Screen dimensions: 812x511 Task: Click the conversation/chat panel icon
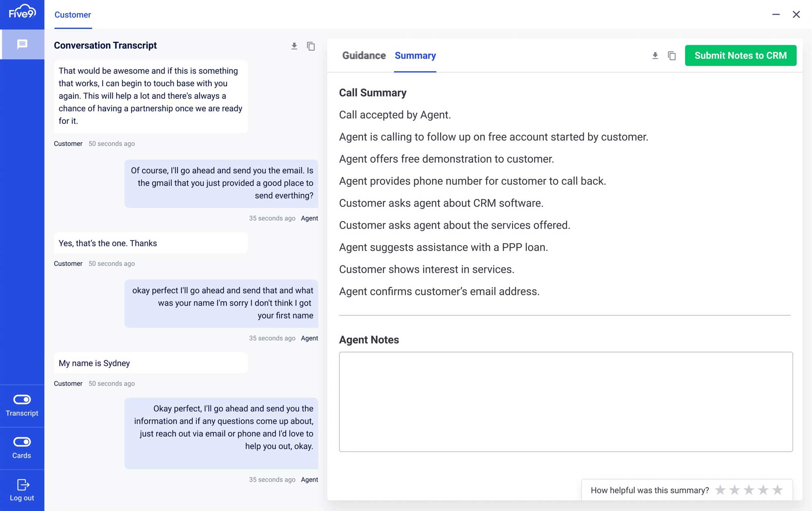click(x=22, y=44)
